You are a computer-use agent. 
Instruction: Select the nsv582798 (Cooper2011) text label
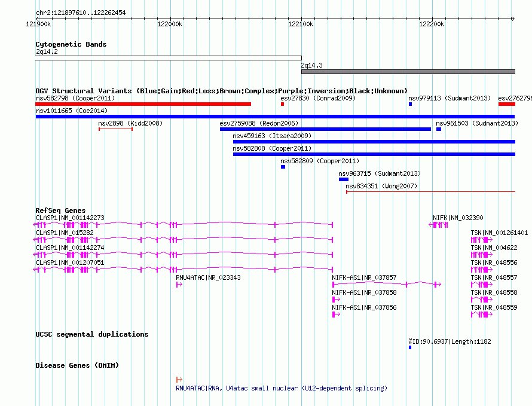[75, 98]
